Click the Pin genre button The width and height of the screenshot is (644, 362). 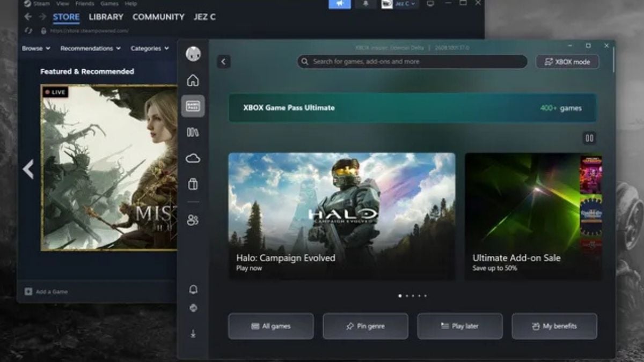[365, 326]
